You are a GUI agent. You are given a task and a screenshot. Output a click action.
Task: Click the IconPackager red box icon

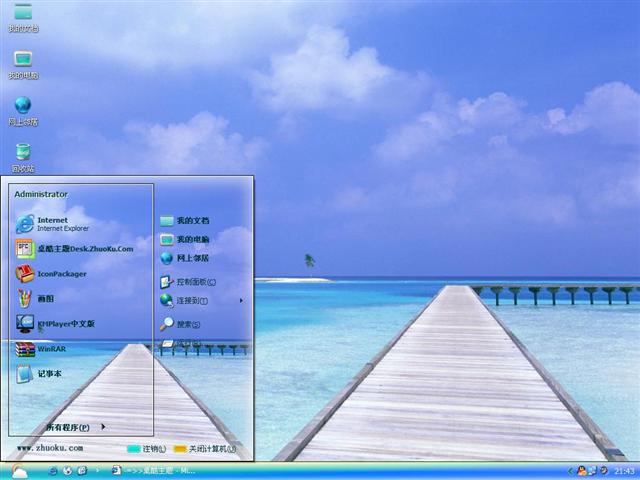25,274
